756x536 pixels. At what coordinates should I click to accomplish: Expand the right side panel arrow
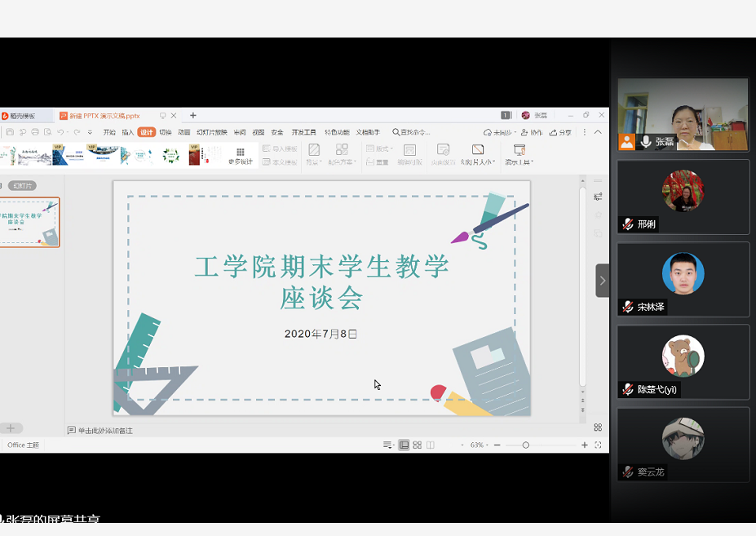(x=603, y=280)
